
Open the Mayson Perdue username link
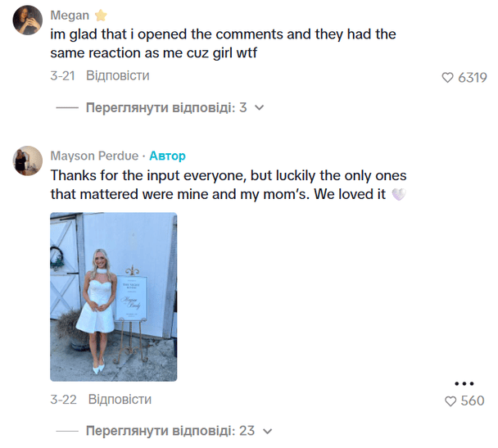pyautogui.click(x=94, y=156)
